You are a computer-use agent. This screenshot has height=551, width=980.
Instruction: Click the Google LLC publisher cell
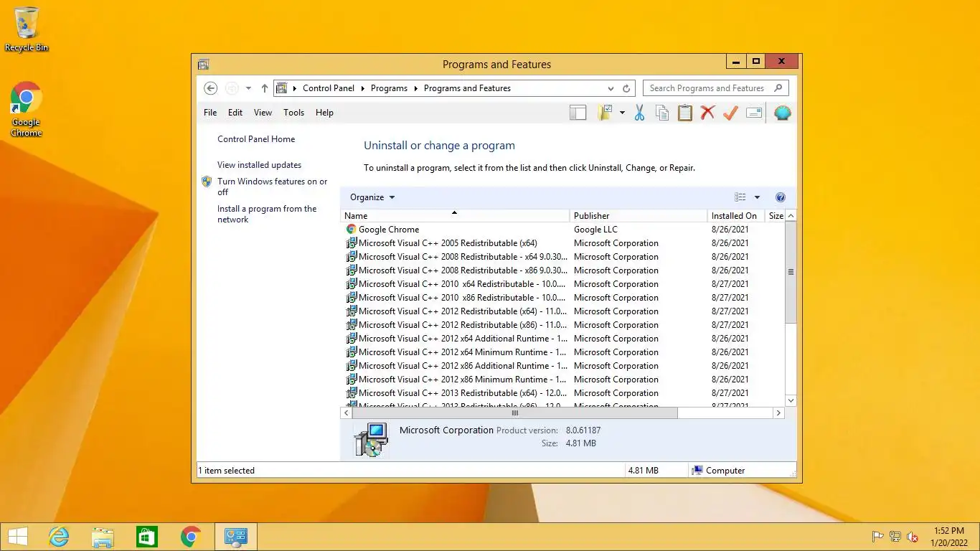coord(595,230)
